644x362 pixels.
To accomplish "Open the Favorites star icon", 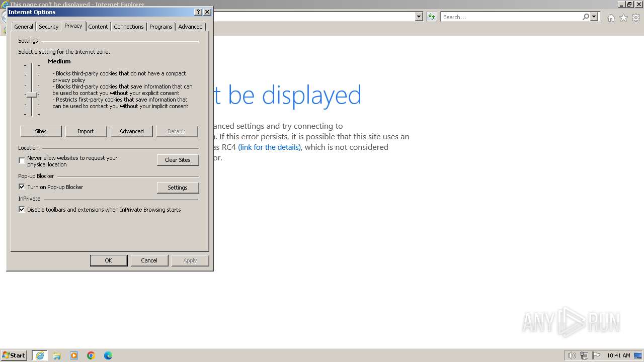I will (x=623, y=18).
